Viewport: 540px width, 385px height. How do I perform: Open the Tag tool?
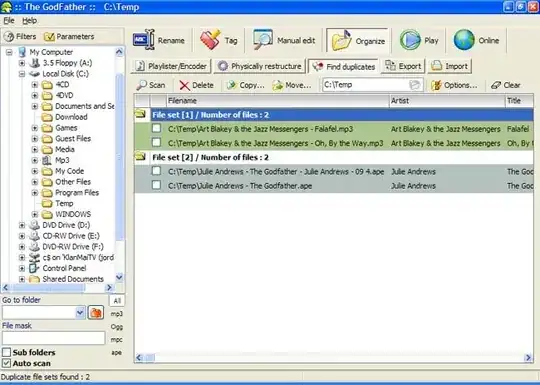218,40
